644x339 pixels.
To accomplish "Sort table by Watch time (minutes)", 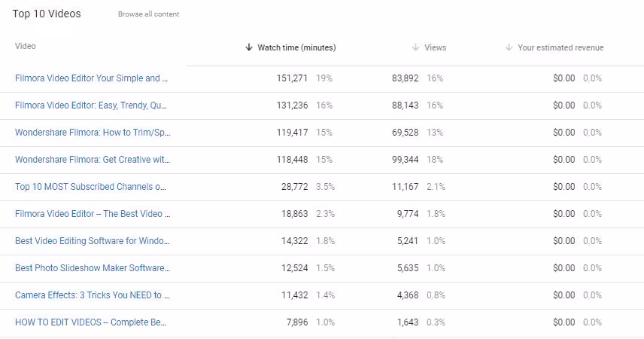I will (296, 47).
